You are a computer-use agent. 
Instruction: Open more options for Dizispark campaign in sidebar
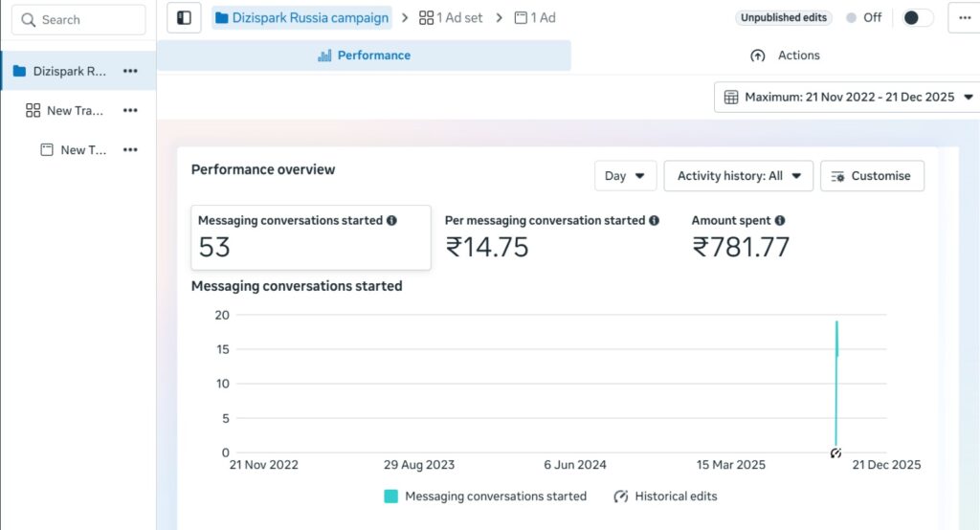click(130, 72)
